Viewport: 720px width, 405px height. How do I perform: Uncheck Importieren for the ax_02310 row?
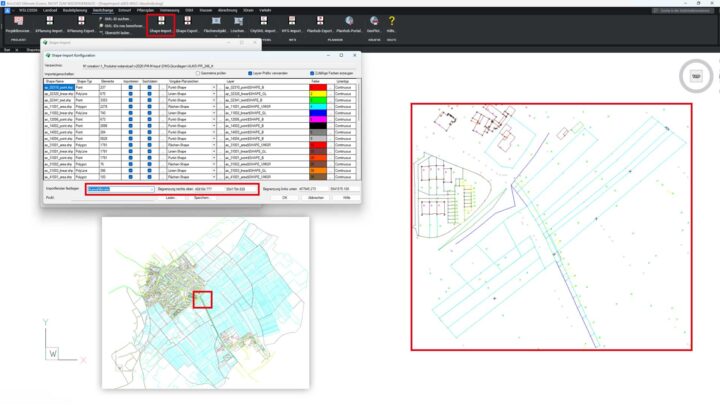click(130, 87)
